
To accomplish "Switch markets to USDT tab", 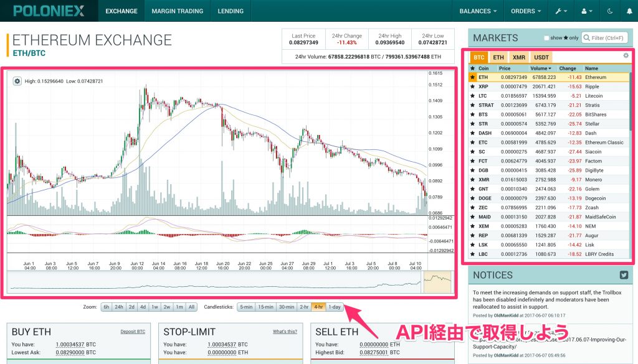I will click(x=541, y=57).
